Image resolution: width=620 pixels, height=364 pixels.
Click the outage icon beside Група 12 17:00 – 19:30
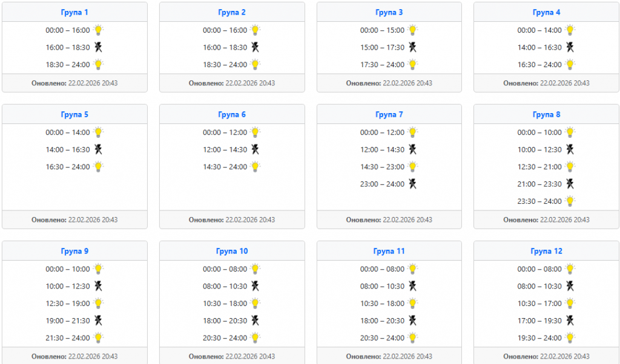pyautogui.click(x=570, y=320)
